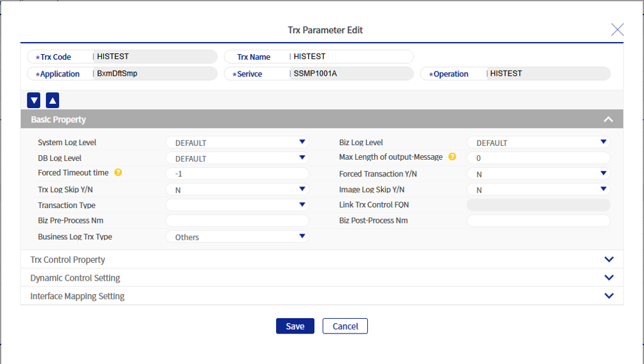Expand the Dynamic Control Setting section
644x364 pixels.
tap(608, 278)
